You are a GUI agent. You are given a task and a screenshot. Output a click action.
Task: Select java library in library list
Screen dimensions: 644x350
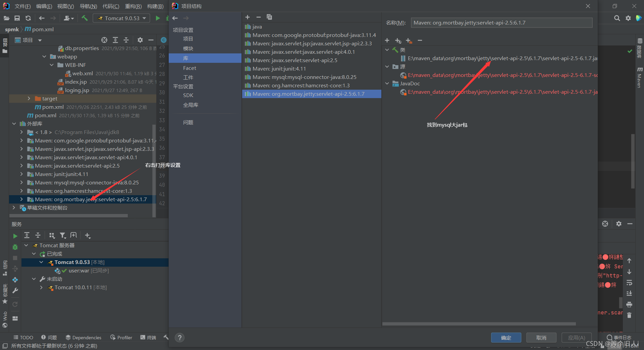[312, 27]
